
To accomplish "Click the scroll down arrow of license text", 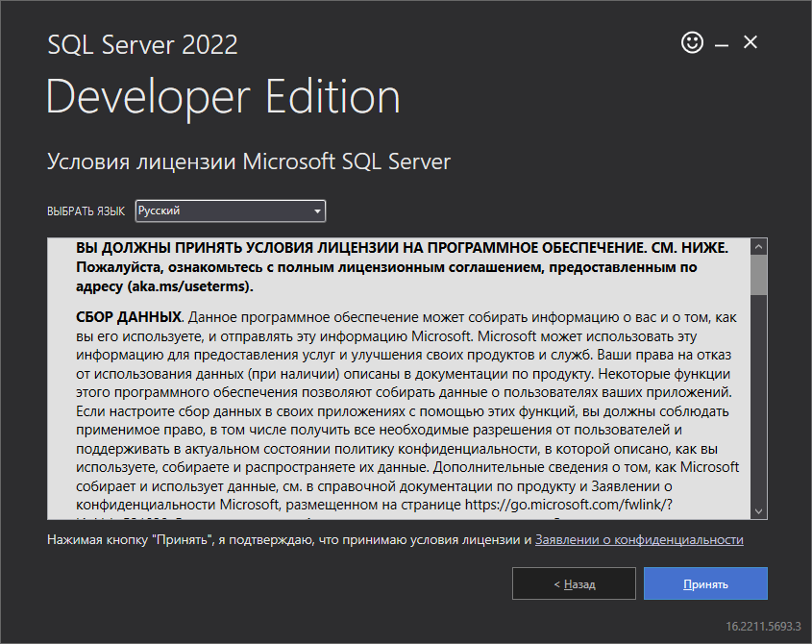I will pyautogui.click(x=758, y=510).
